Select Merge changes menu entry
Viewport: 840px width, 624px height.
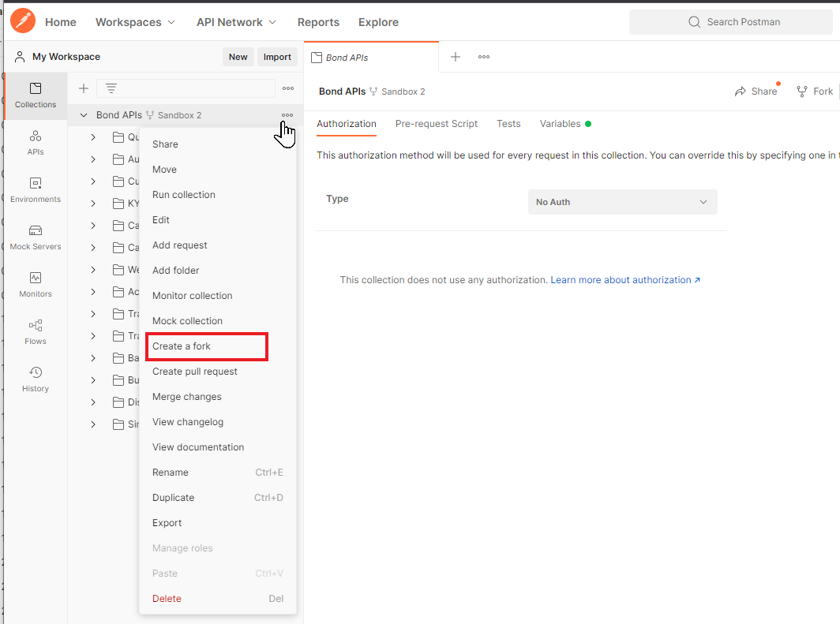coord(218,397)
